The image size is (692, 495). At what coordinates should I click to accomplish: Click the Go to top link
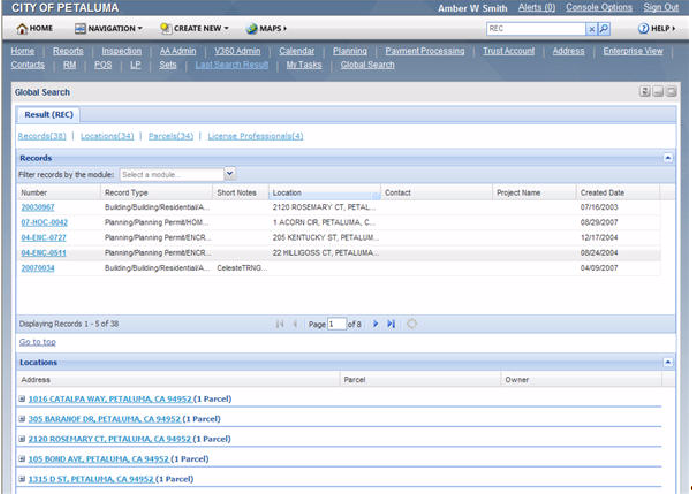(36, 342)
